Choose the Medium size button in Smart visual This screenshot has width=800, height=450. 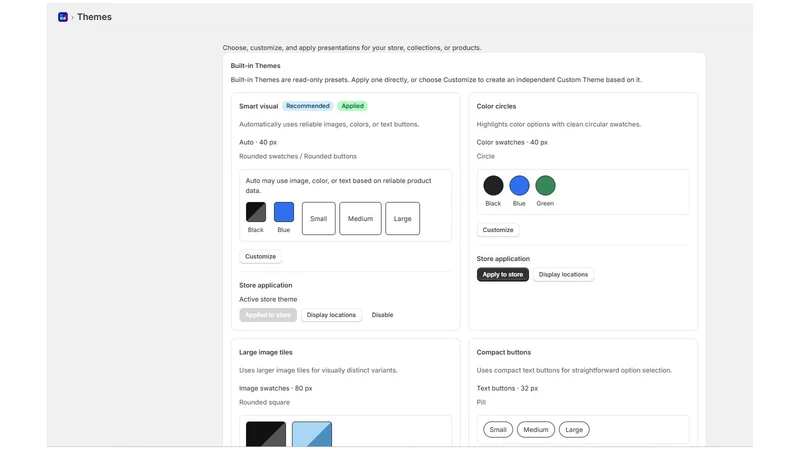(360, 218)
